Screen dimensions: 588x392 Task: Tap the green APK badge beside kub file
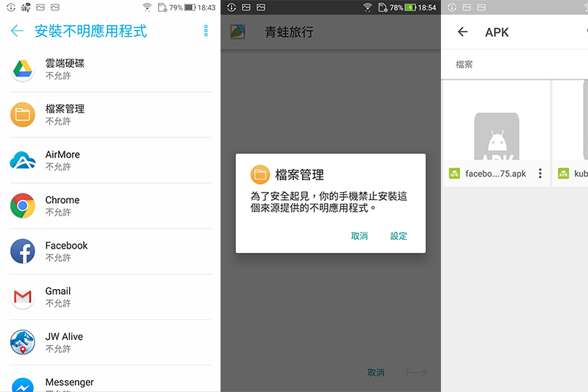tap(563, 174)
